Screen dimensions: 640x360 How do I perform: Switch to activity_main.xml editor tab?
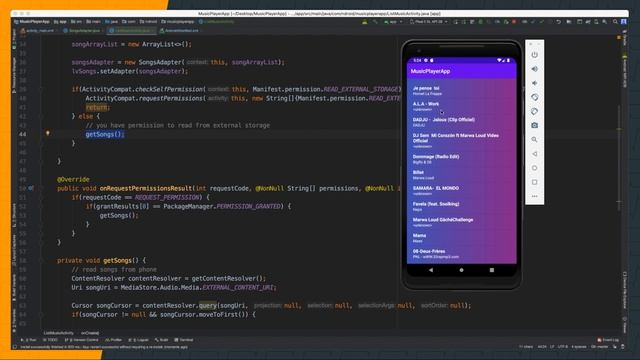(38, 31)
